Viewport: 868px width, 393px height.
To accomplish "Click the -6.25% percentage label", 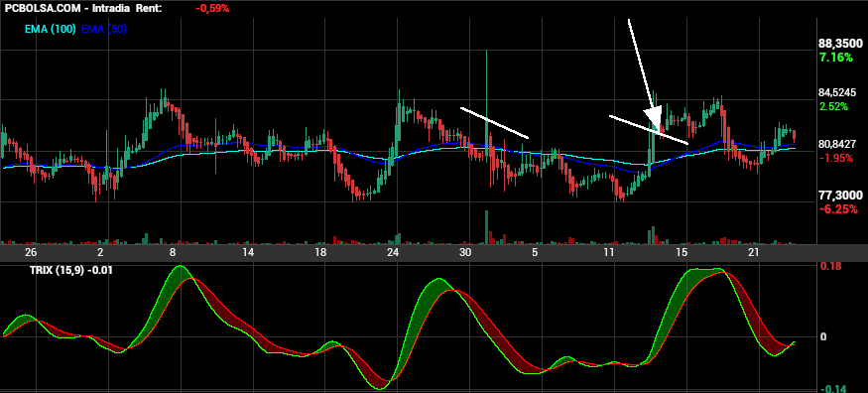I will 838,209.
